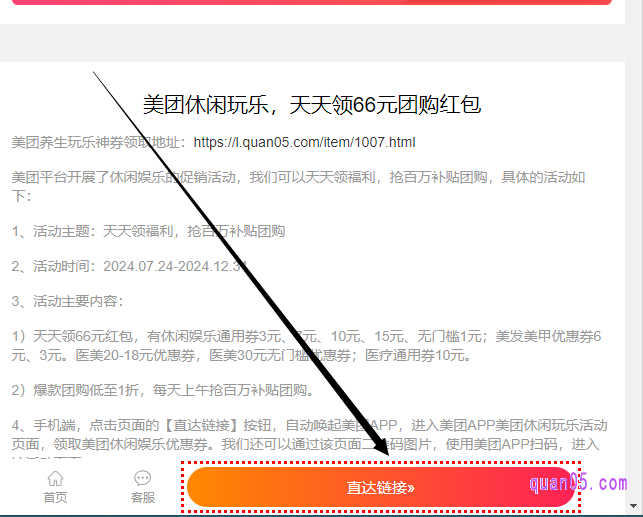Click the paragraph starting 美团平台开展了休闲娱乐

click(x=298, y=187)
